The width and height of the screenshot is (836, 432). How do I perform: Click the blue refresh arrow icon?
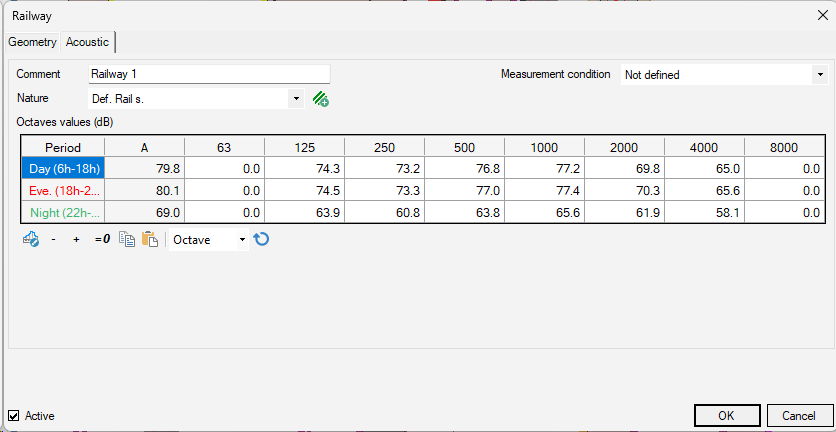[261, 239]
